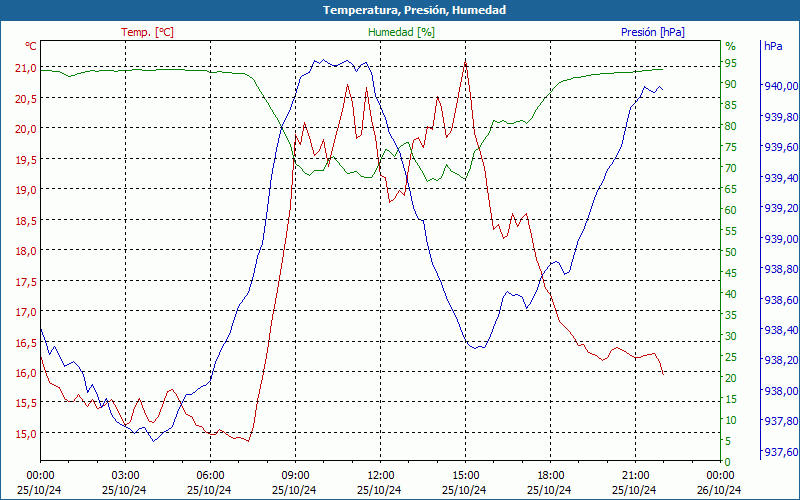Screen dimensions: 800x500
Task: Click the green "85" humidity axis value
Action: (731, 105)
